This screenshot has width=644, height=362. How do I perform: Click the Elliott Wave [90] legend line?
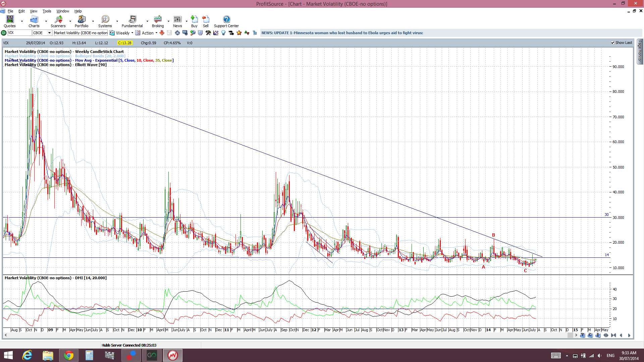[x=56, y=65]
